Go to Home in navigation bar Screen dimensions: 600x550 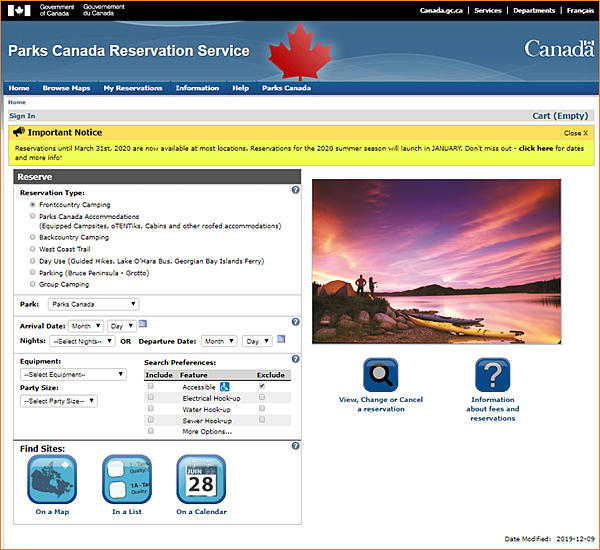[x=19, y=88]
